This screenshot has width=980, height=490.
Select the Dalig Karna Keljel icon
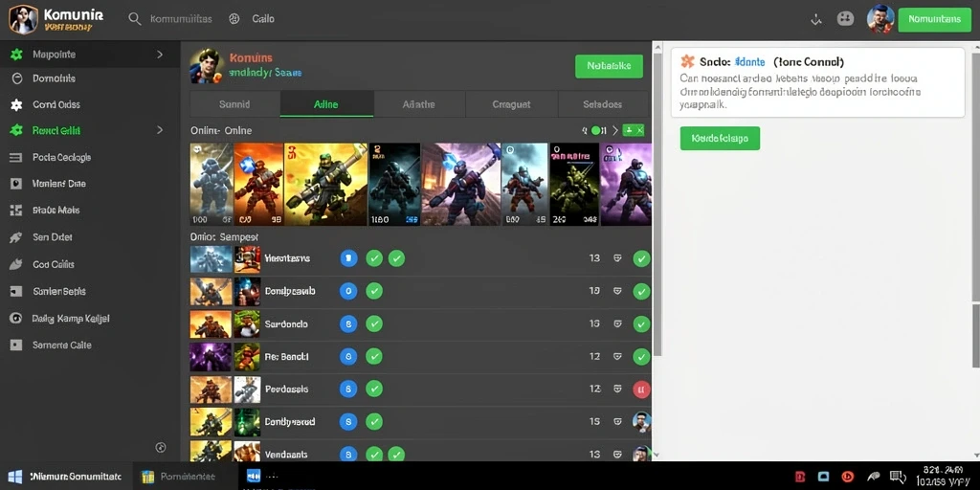point(15,318)
